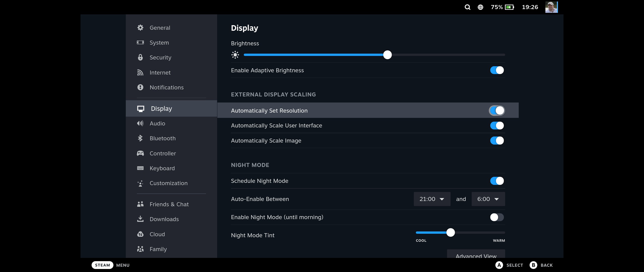Open the Audio settings section
The height and width of the screenshot is (272, 644).
[x=157, y=123]
